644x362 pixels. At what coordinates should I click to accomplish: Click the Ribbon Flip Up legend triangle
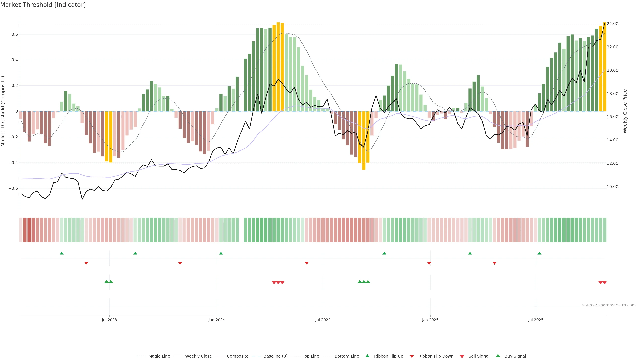367,356
